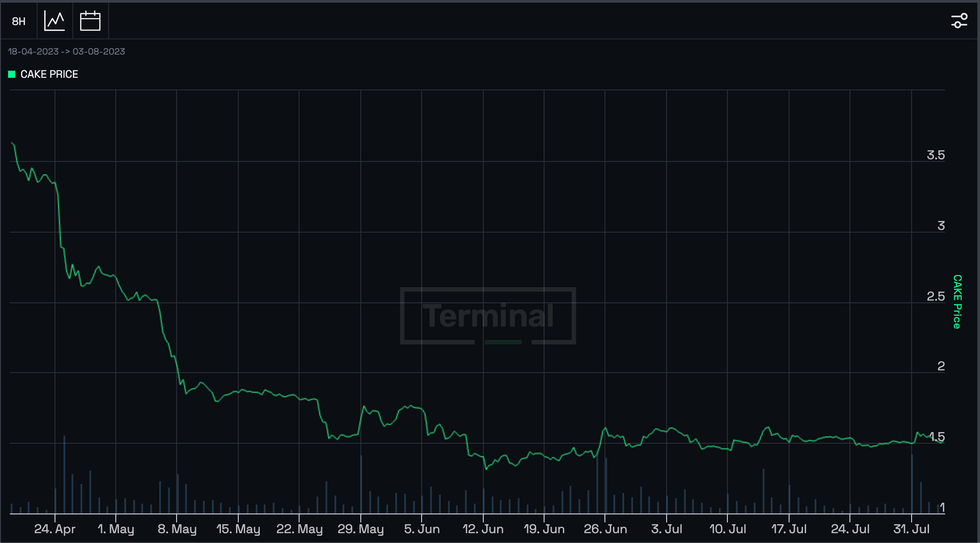Click the 1. May x-axis label
The width and height of the screenshot is (980, 543).
[x=116, y=529]
